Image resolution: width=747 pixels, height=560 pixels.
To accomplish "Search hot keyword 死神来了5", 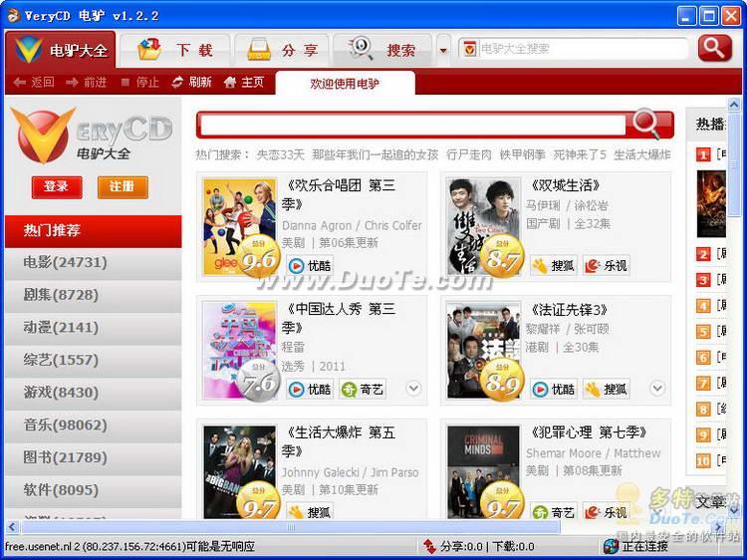I will [x=580, y=154].
